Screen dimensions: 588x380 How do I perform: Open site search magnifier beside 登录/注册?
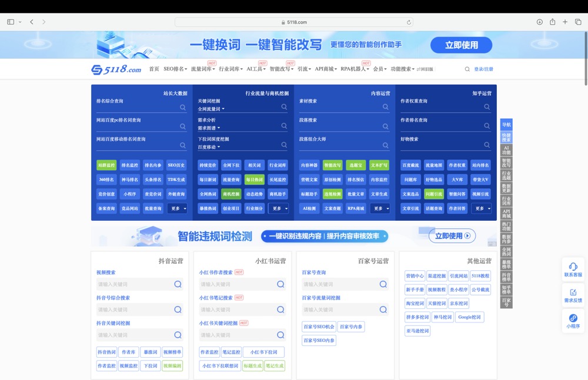(467, 69)
